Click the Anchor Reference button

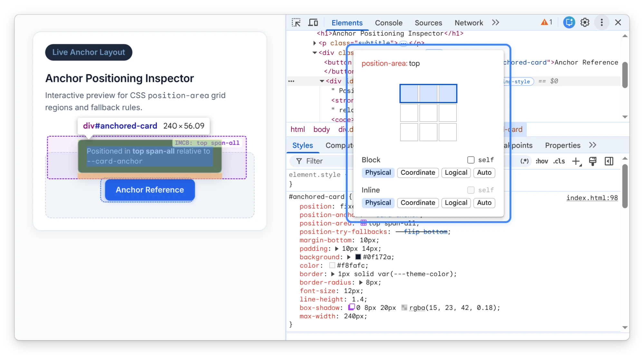click(x=150, y=190)
